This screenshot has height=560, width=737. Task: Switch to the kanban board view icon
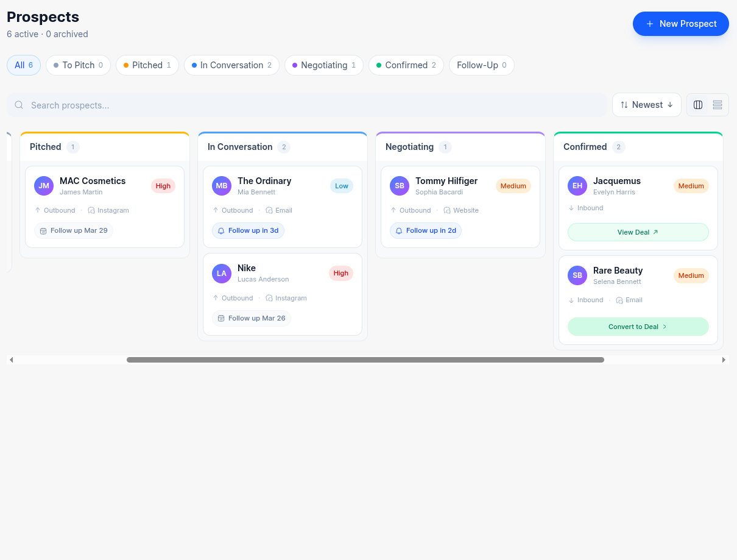tap(697, 104)
